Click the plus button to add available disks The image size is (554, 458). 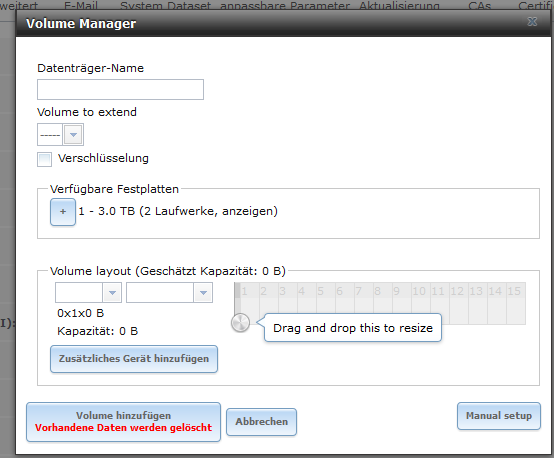point(63,212)
